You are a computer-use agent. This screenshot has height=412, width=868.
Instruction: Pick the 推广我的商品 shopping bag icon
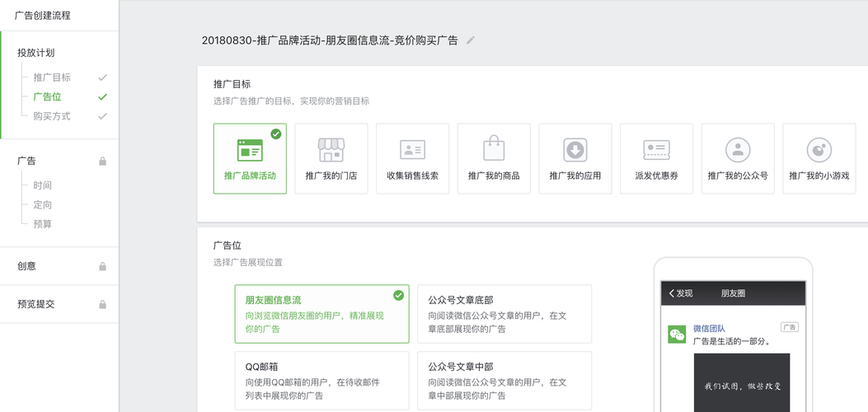tap(494, 150)
